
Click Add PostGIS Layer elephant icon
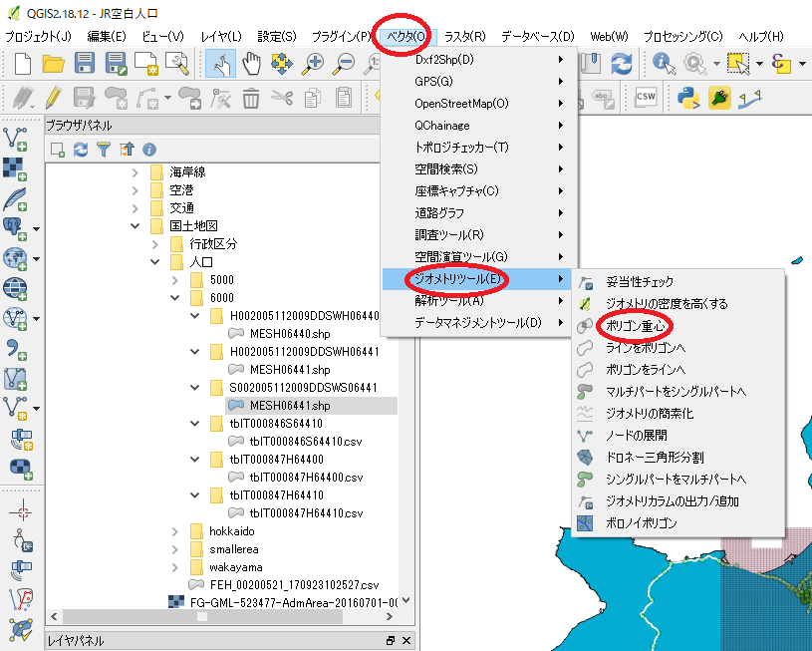click(15, 228)
